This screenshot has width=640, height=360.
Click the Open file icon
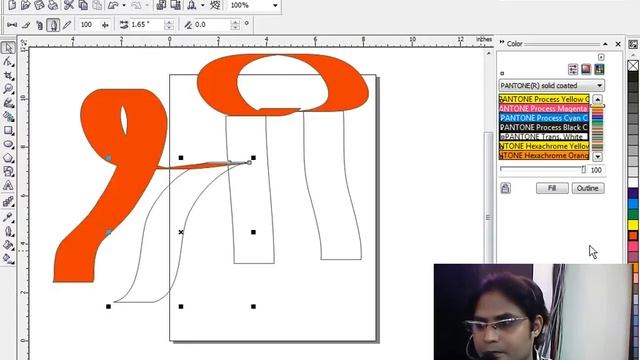26,5
